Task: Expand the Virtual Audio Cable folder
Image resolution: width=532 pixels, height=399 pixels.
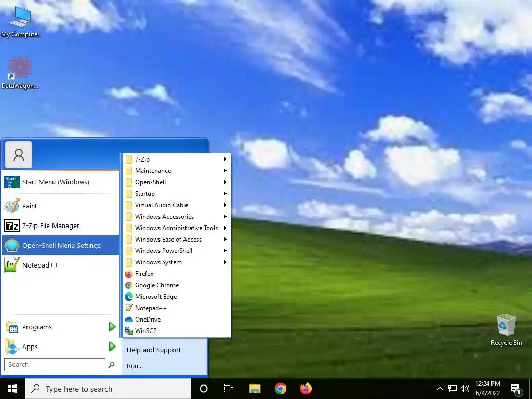Action: pyautogui.click(x=176, y=205)
